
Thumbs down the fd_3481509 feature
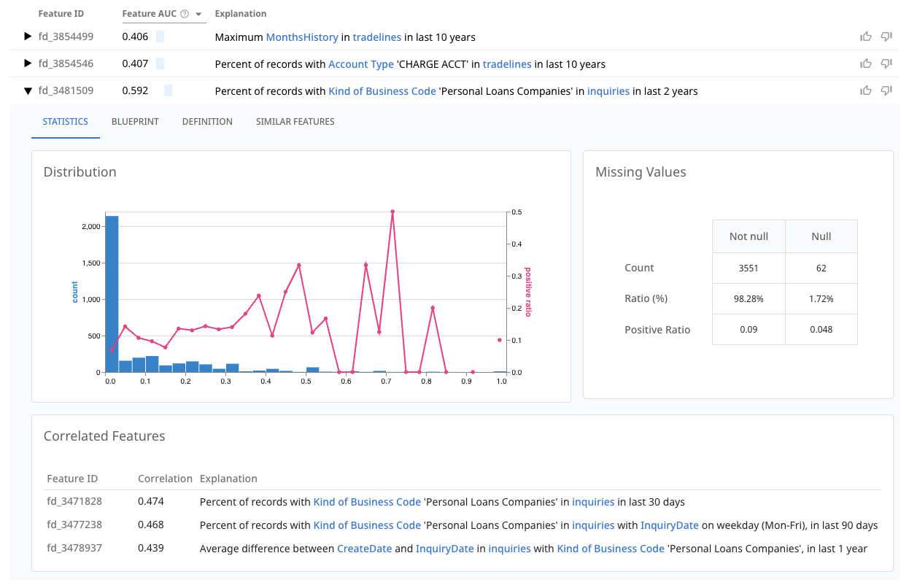point(886,90)
